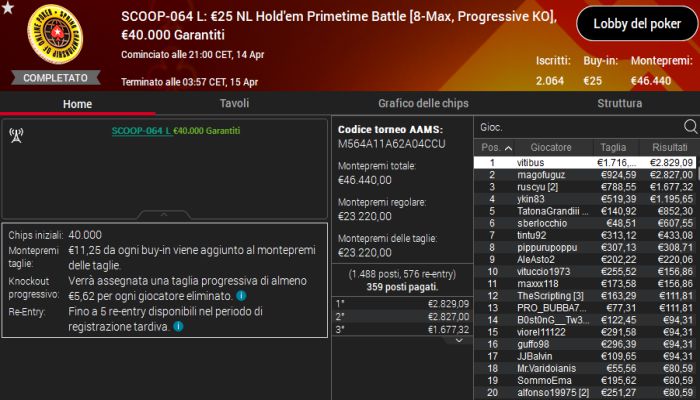Image resolution: width=700 pixels, height=400 pixels.
Task: Open the Lobby del poker
Action: 637,24
